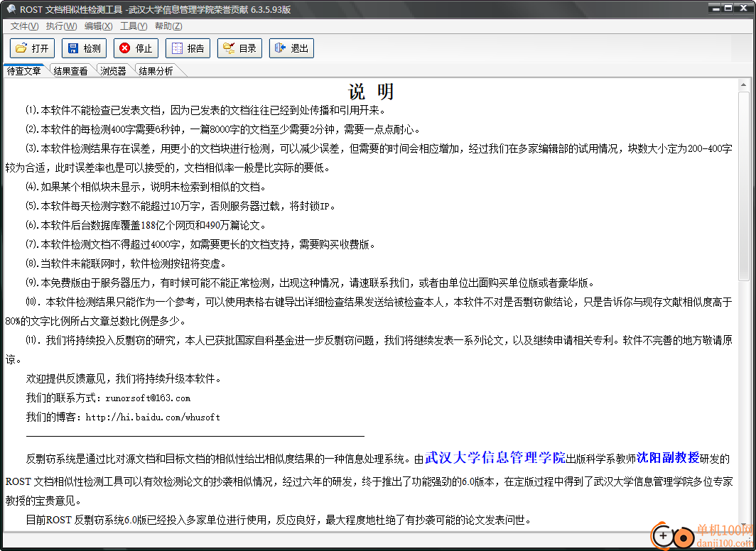The height and width of the screenshot is (551, 756).
Task: Open the 帮助(Z) menu
Action: pyautogui.click(x=168, y=26)
